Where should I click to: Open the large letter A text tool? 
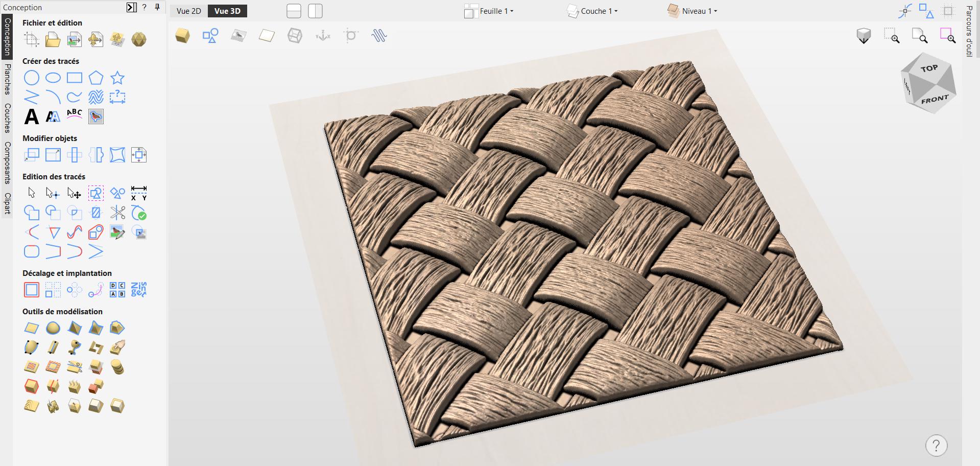[32, 116]
